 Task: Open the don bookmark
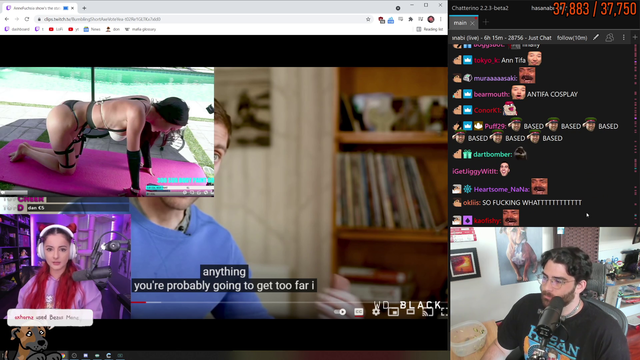pyautogui.click(x=113, y=29)
